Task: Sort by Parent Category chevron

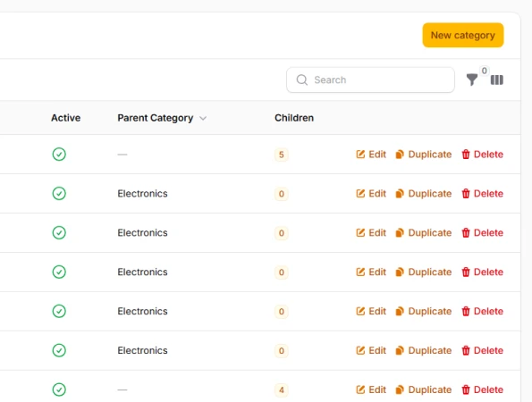Action: click(x=203, y=118)
